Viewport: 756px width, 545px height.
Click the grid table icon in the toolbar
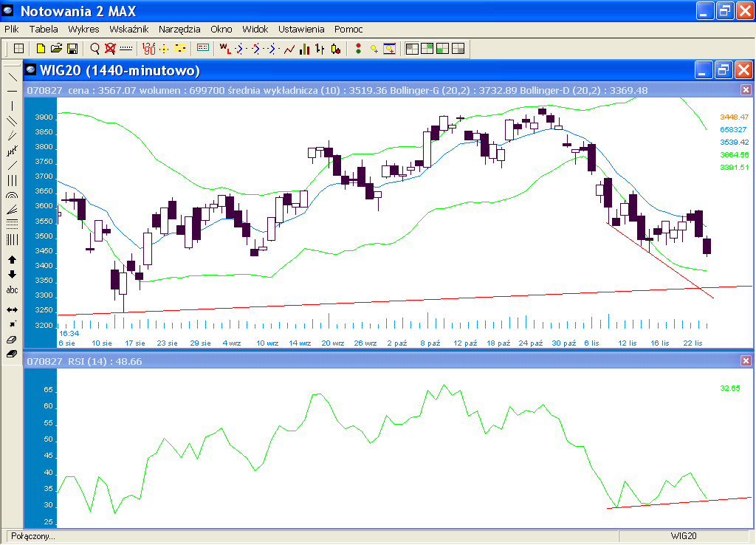coord(18,49)
